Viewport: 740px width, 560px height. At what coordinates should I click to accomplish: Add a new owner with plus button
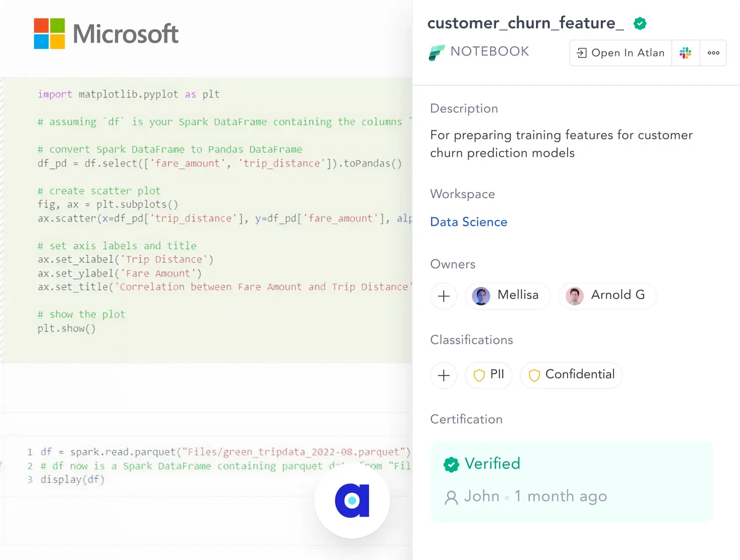click(x=443, y=296)
